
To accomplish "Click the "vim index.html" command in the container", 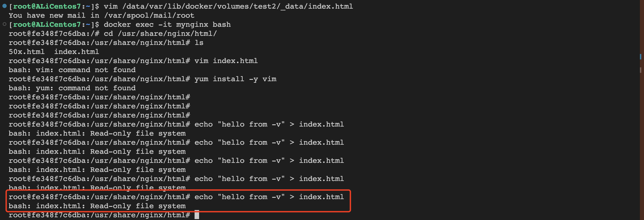I will [226, 61].
